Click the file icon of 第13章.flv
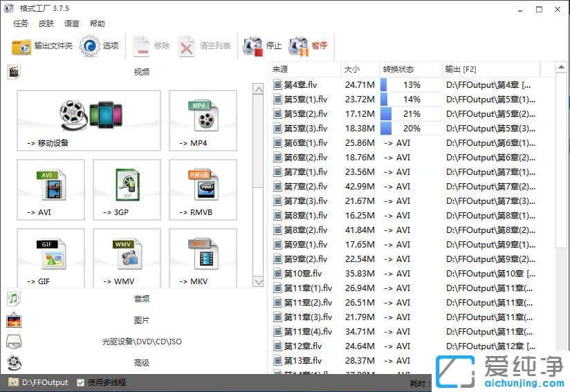 (x=277, y=361)
